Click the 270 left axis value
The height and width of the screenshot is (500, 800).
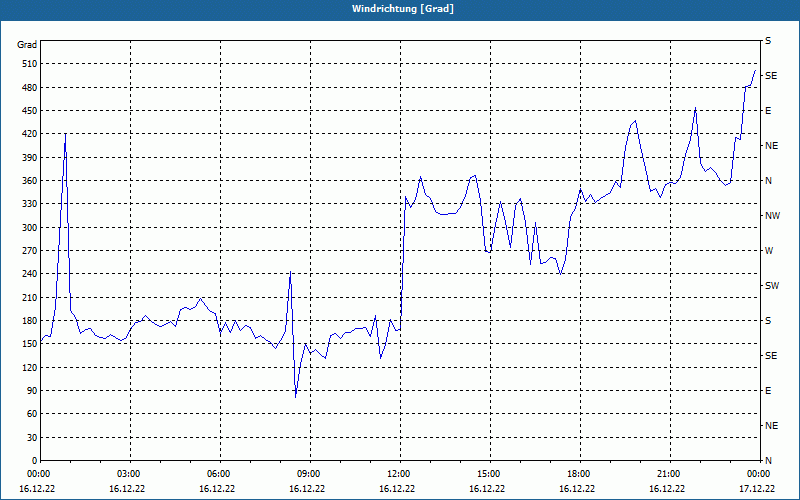click(29, 251)
